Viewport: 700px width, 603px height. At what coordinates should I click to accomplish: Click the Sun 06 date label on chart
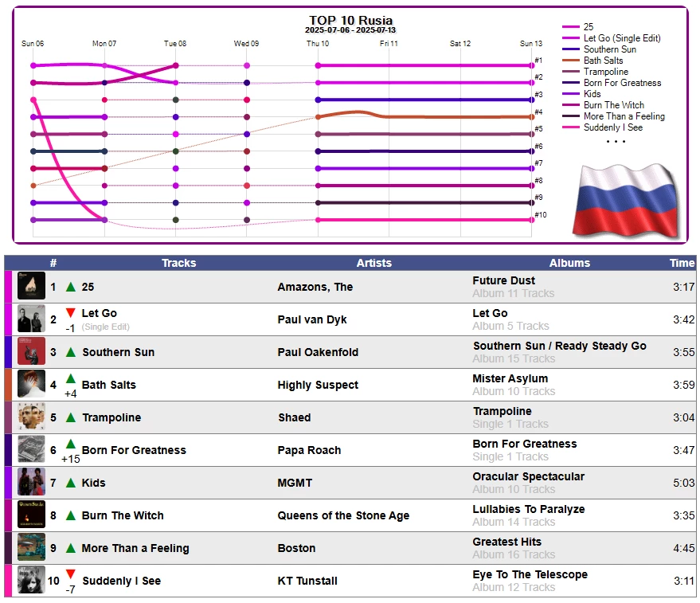point(33,43)
